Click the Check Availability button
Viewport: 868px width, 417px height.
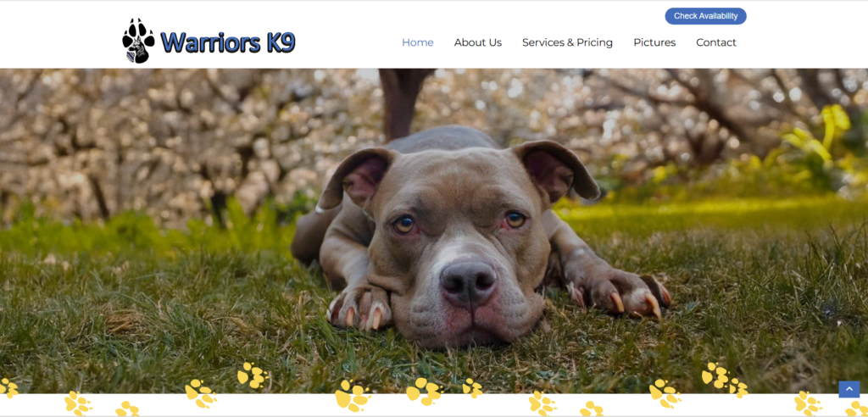[705, 16]
